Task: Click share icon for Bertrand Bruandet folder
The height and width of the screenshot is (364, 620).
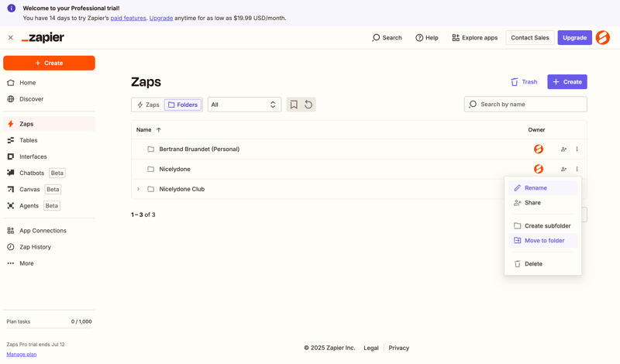Action: pos(564,149)
